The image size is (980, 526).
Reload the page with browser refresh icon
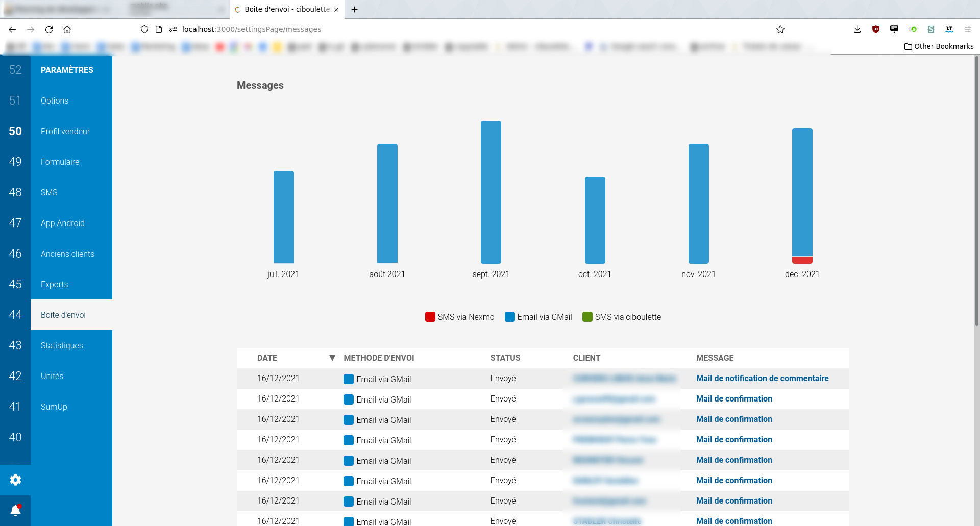click(x=49, y=30)
